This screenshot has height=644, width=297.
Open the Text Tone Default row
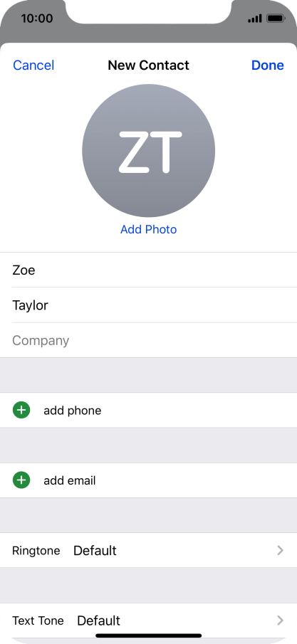[x=148, y=621]
